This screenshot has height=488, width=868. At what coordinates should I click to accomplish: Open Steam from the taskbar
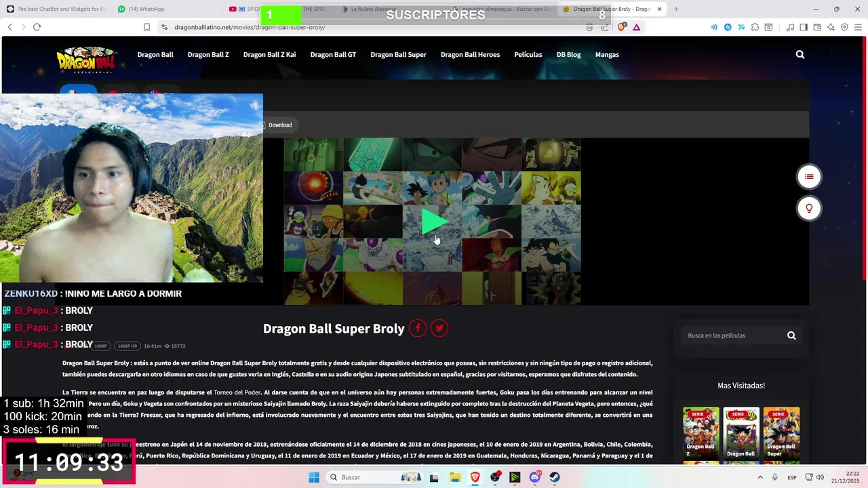(x=555, y=477)
